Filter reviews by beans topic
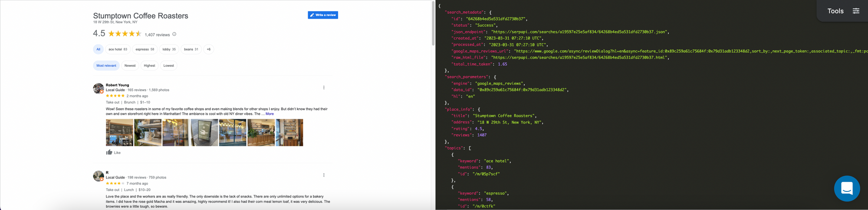Image resolution: width=868 pixels, height=210 pixels. click(191, 49)
